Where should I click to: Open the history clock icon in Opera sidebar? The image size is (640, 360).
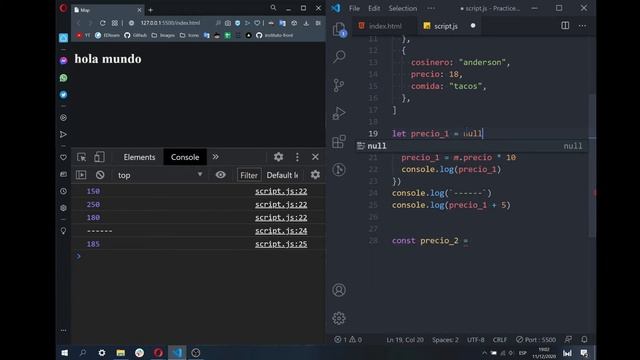click(x=63, y=191)
